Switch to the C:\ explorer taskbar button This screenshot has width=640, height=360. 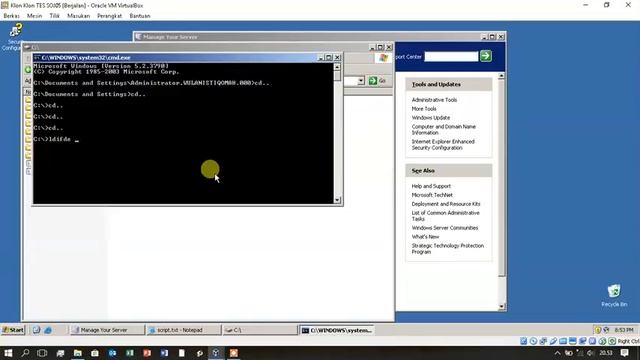coord(260,330)
